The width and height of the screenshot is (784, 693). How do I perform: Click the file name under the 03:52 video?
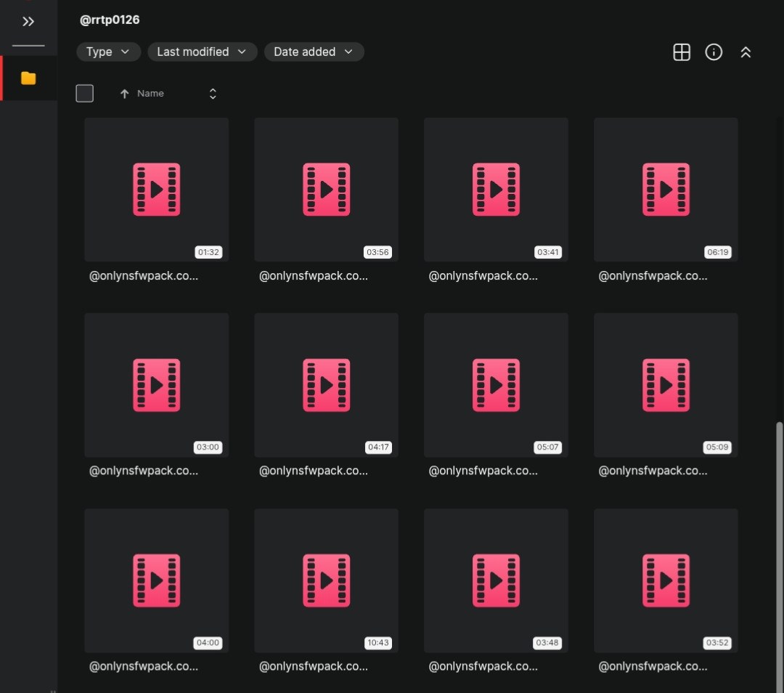click(x=653, y=666)
